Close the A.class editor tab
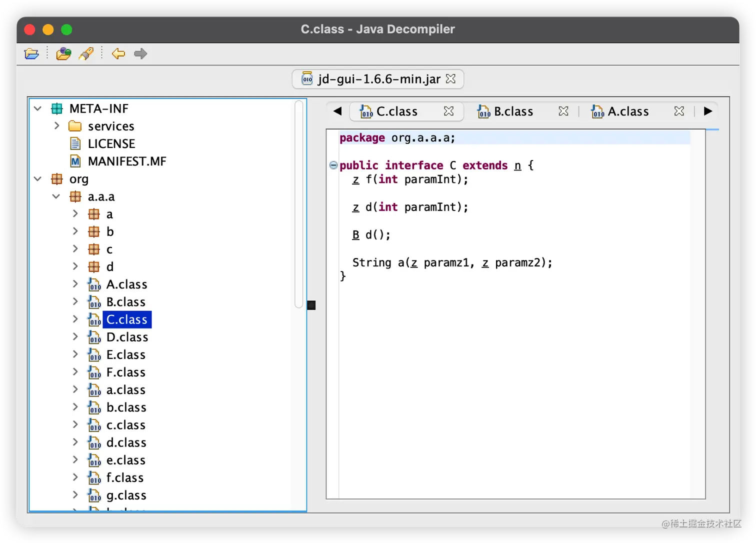This screenshot has width=756, height=543. click(679, 111)
